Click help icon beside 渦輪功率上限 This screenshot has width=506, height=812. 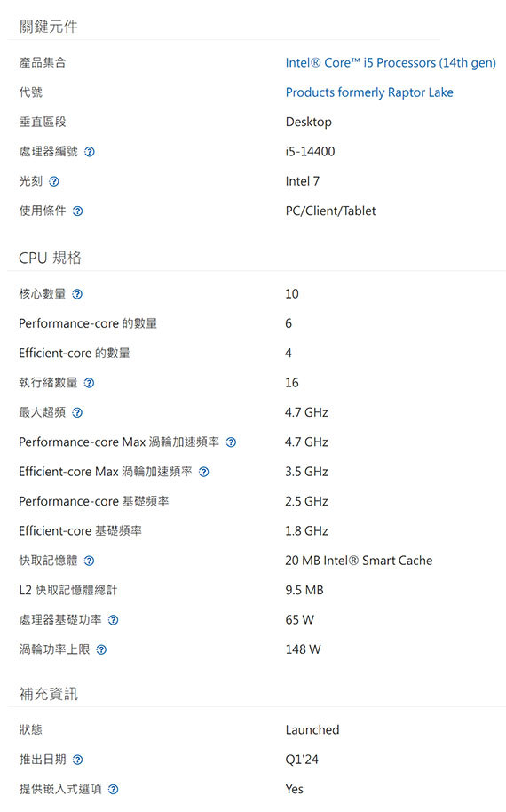101,649
